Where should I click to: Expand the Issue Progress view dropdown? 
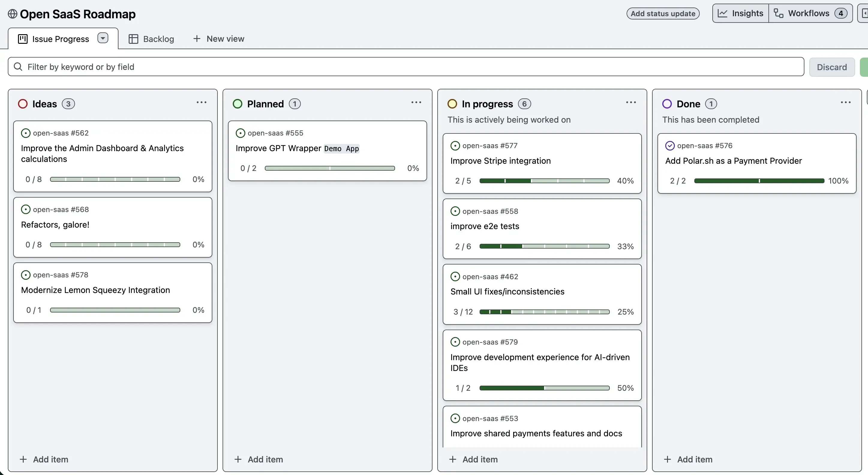point(103,38)
